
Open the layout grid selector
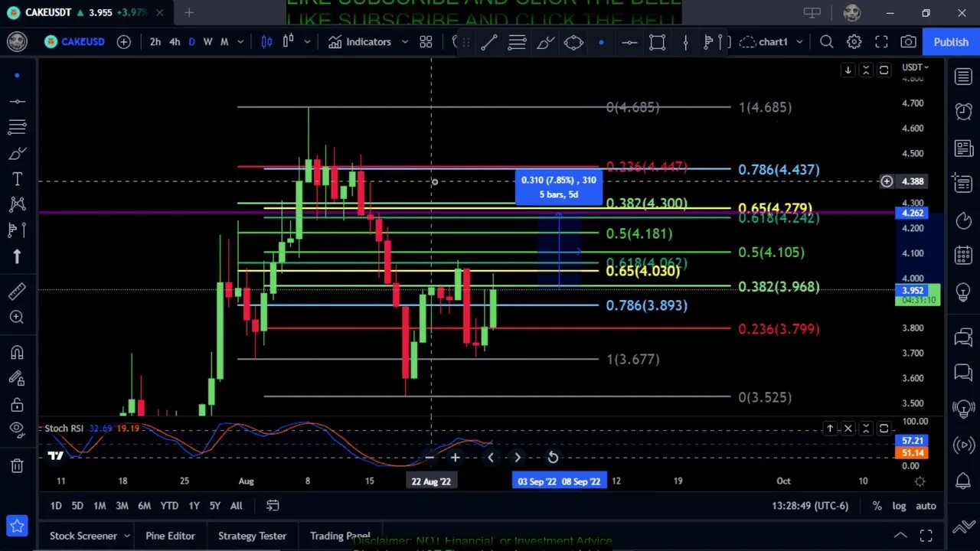[x=426, y=42]
